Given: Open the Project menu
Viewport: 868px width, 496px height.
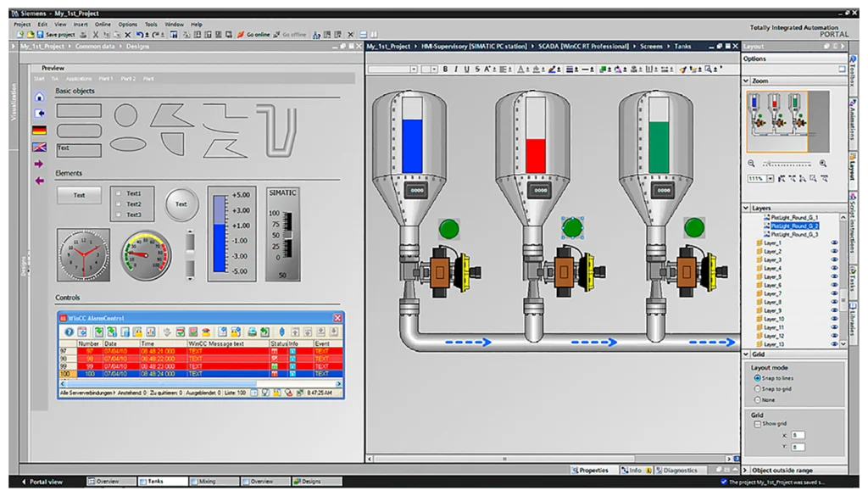Looking at the screenshot, I should pyautogui.click(x=22, y=25).
